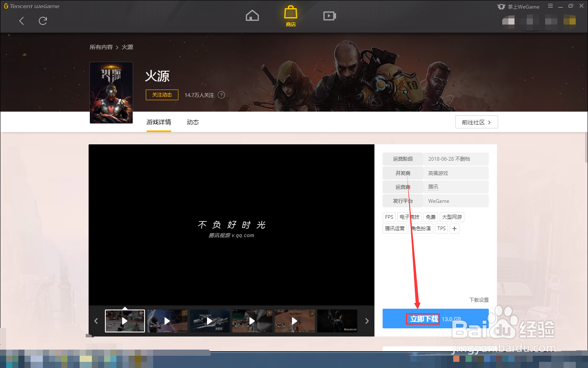The image size is (588, 368).
Task: Select the 大型网游 tag
Action: tap(452, 217)
